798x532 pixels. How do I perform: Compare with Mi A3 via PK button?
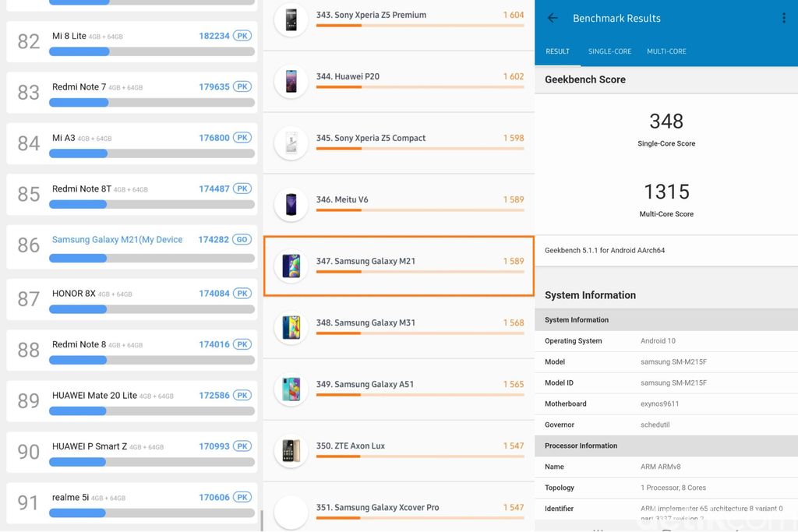(242, 138)
